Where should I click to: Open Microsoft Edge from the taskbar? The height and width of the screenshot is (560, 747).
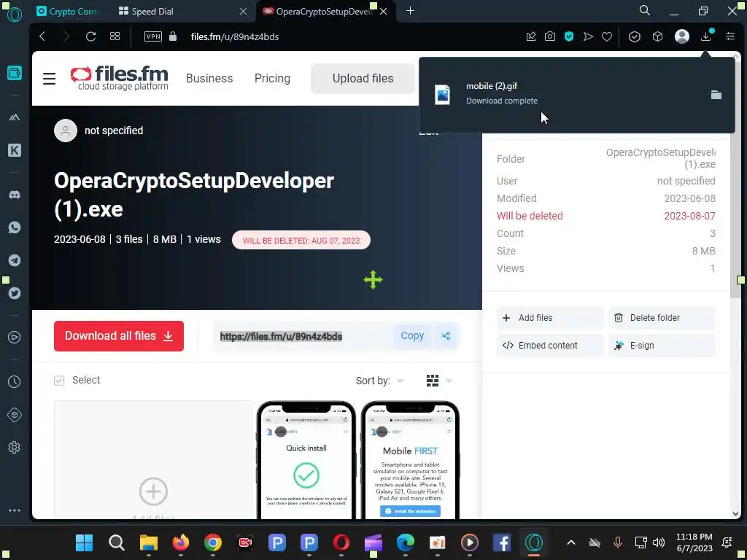tap(406, 542)
